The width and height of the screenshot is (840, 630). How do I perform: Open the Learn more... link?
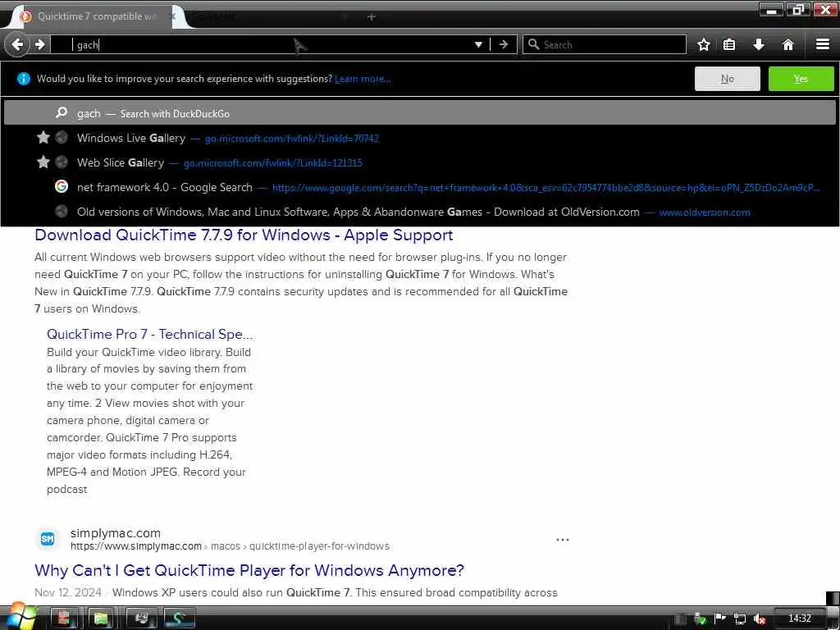click(x=363, y=79)
